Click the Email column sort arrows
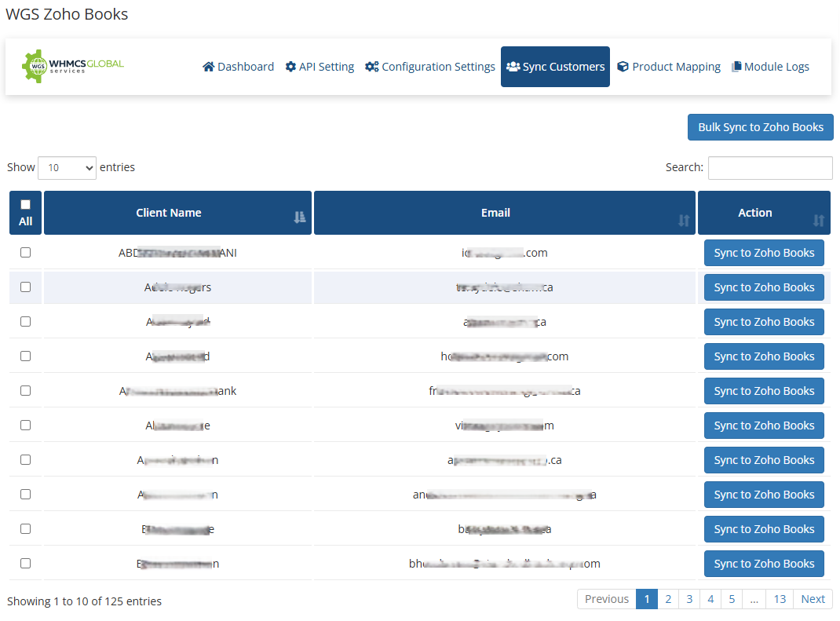Viewport: 840px width, 621px height. 683,221
